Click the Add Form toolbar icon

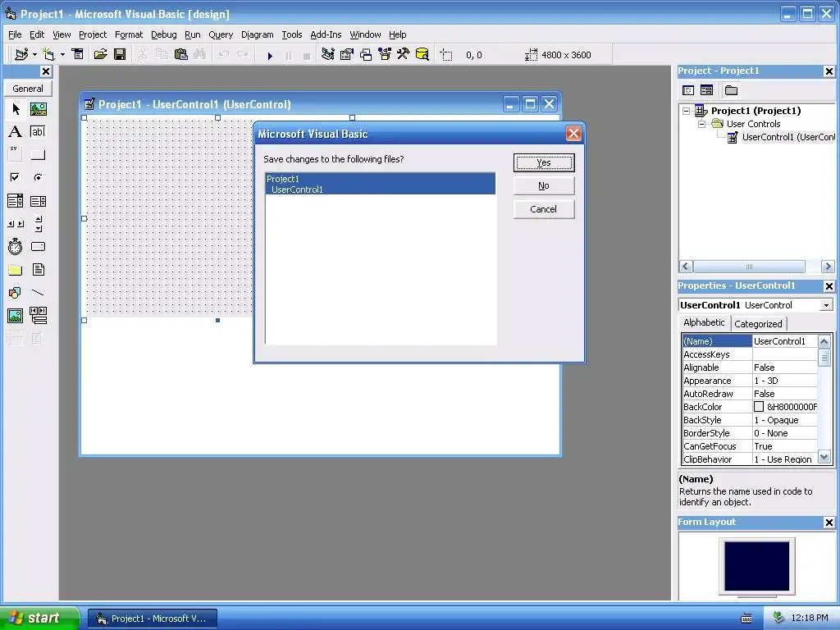[48, 55]
